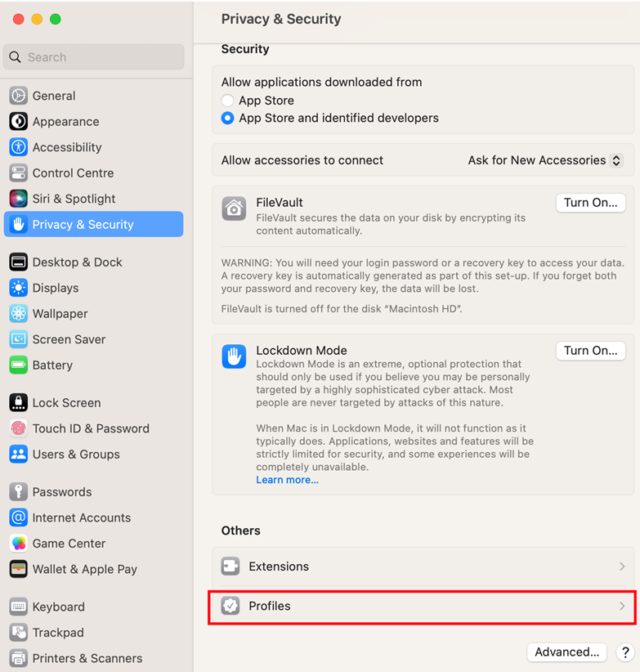The height and width of the screenshot is (672, 640).
Task: Follow the Learn more link
Action: coord(287,480)
